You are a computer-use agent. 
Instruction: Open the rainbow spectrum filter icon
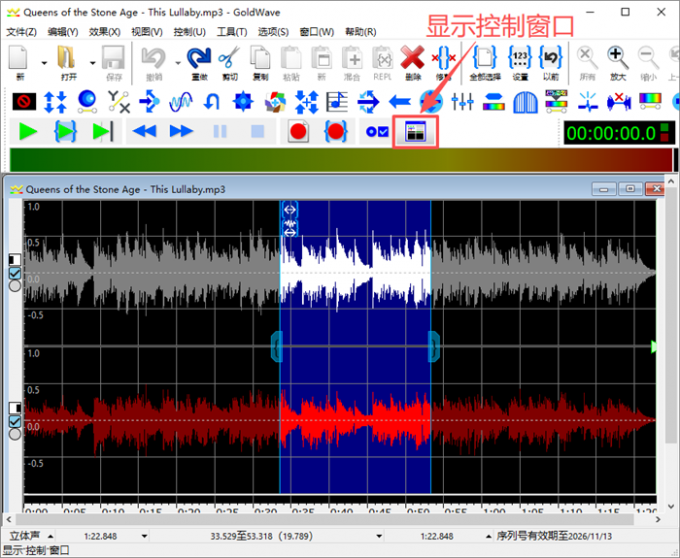650,101
